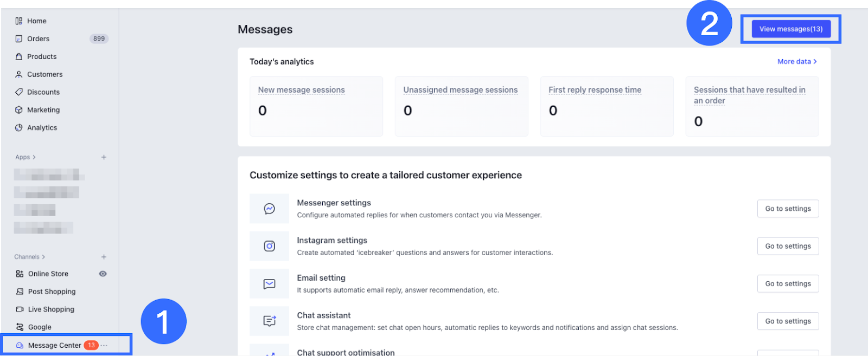Add a new app with plus icon
The width and height of the screenshot is (868, 356).
104,157
